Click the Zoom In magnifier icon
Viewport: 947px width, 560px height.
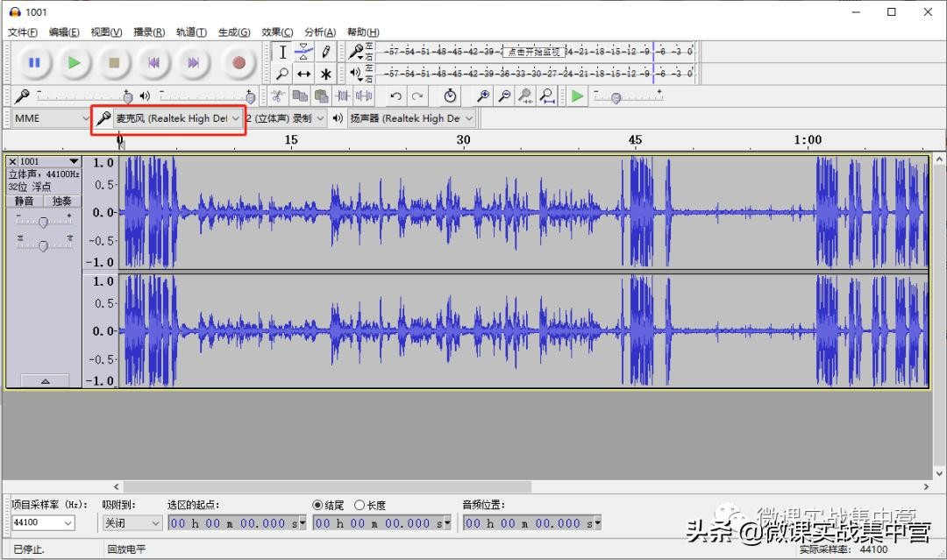482,96
